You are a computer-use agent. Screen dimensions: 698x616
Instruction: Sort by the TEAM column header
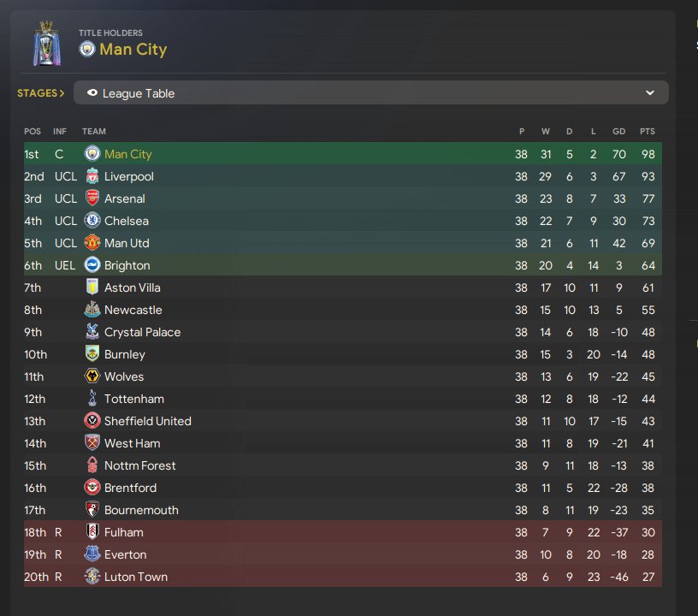pyautogui.click(x=93, y=132)
